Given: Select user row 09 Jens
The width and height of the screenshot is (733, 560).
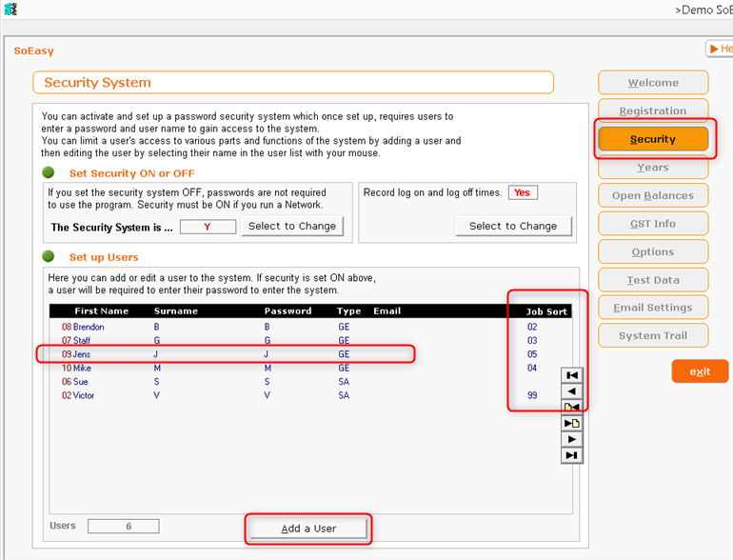Looking at the screenshot, I should (x=310, y=354).
